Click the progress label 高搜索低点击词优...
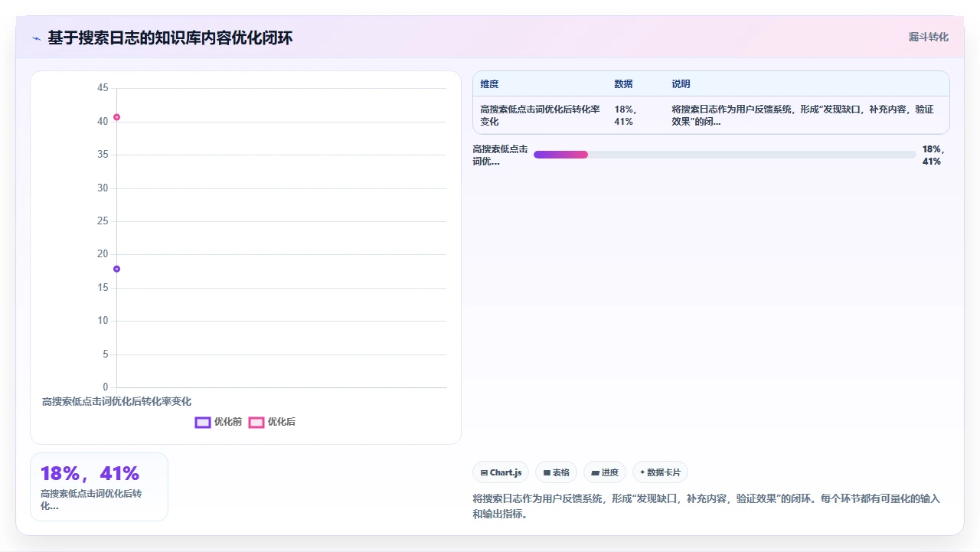The width and height of the screenshot is (980, 552). coord(500,155)
